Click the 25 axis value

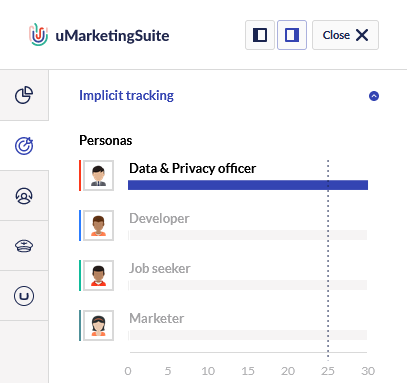[x=328, y=371]
